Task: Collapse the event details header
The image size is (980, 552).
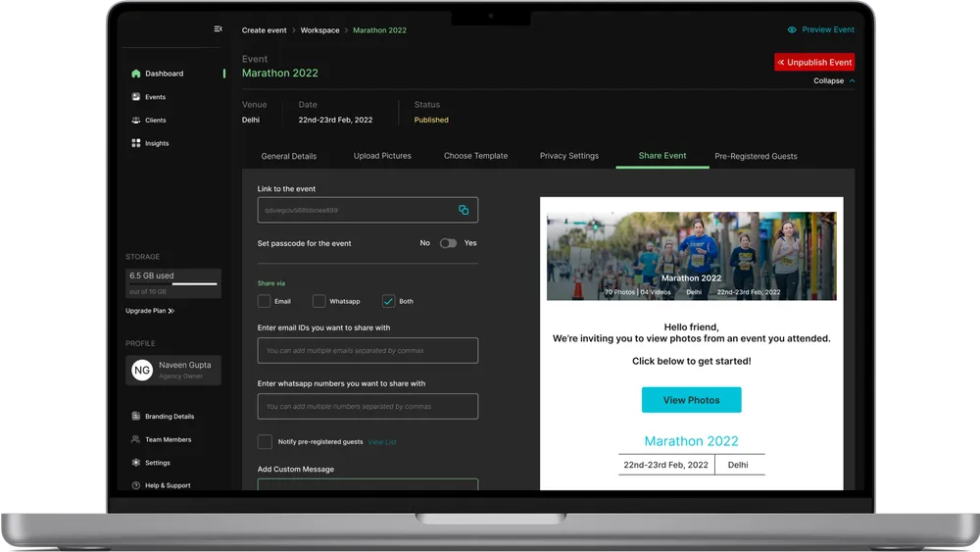Action: 834,81
